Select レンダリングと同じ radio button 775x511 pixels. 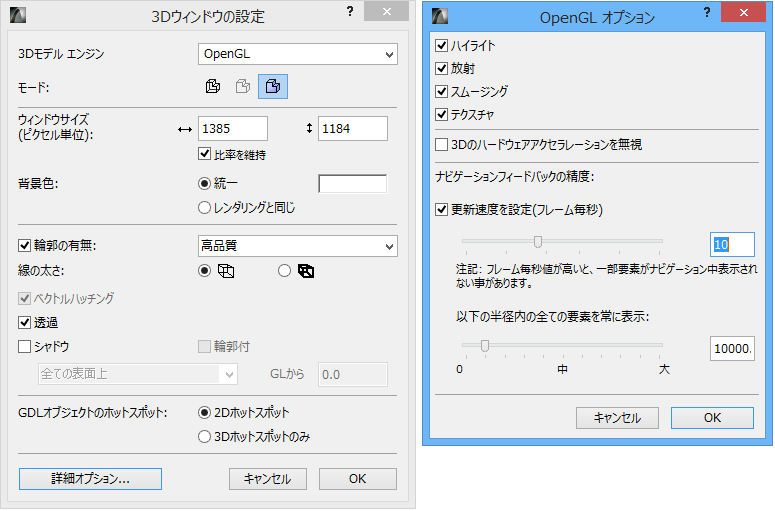pyautogui.click(x=204, y=208)
